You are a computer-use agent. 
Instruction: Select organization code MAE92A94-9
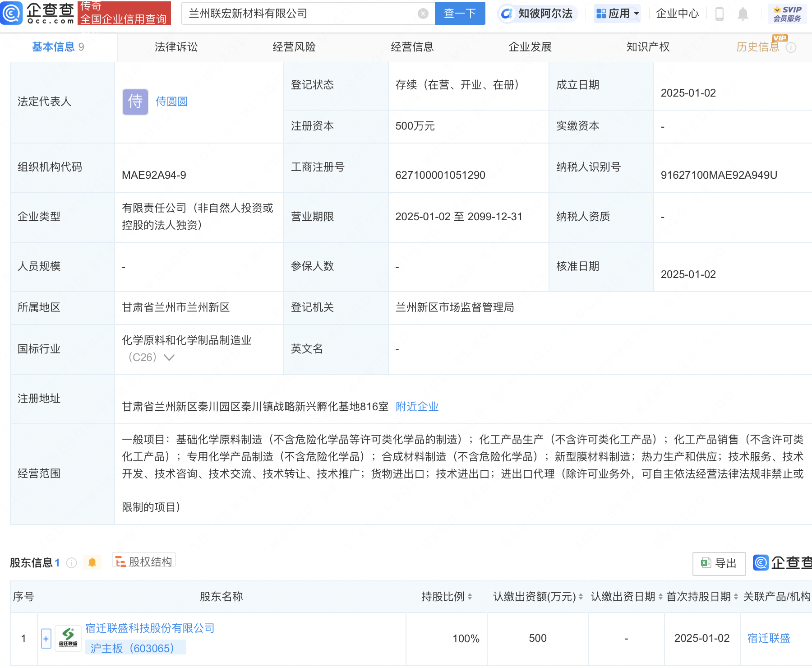154,175
